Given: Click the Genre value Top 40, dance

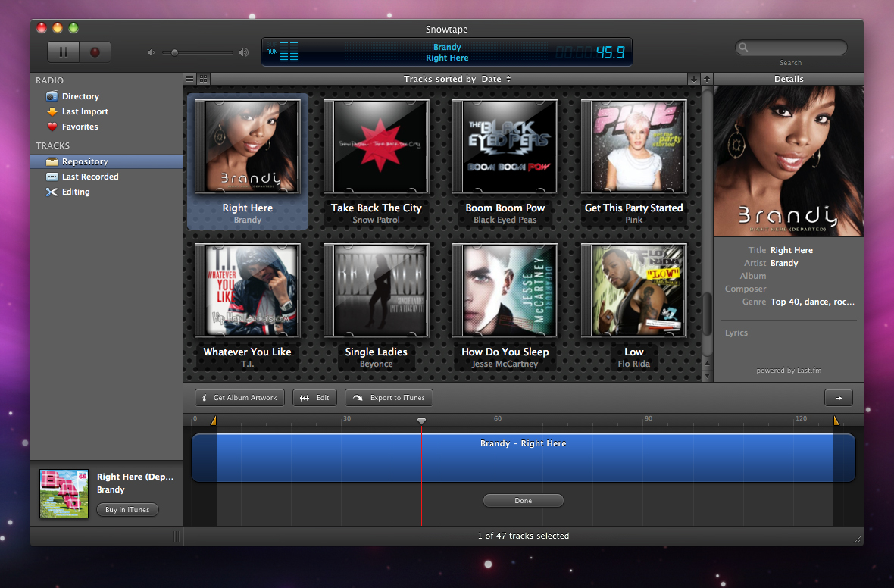Looking at the screenshot, I should (x=812, y=302).
